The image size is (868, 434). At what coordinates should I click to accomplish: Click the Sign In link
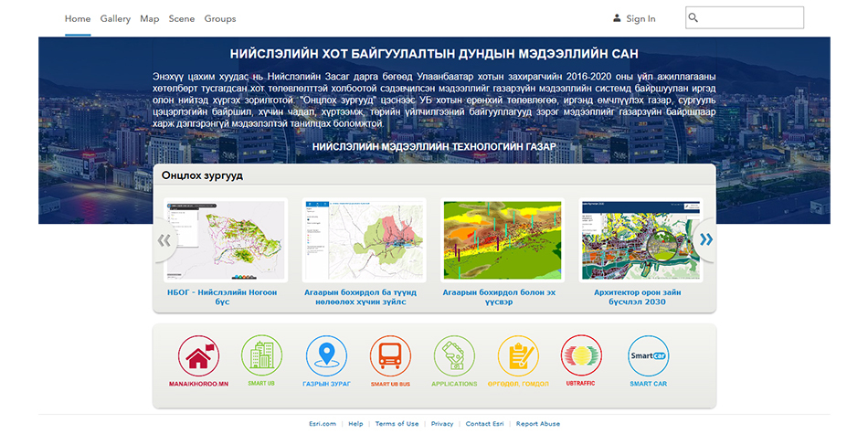(x=634, y=18)
